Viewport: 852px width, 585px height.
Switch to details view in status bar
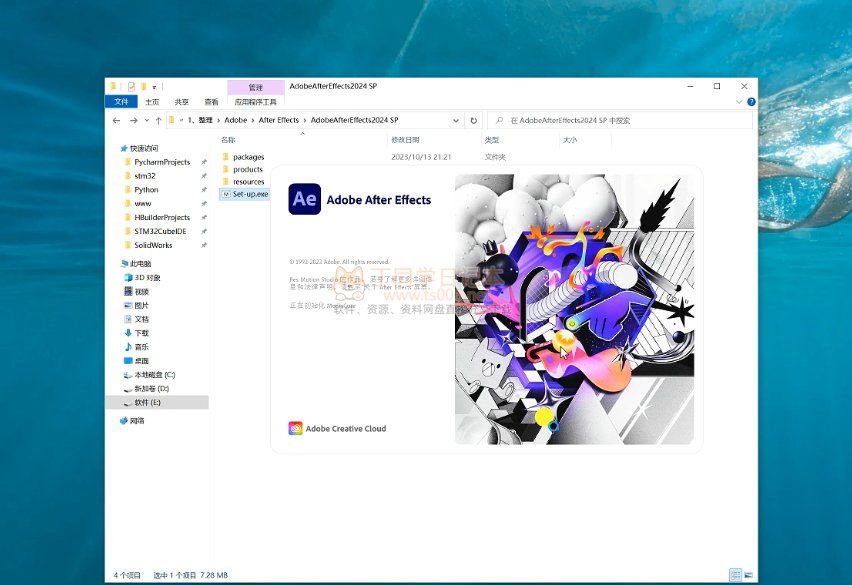pyautogui.click(x=735, y=575)
